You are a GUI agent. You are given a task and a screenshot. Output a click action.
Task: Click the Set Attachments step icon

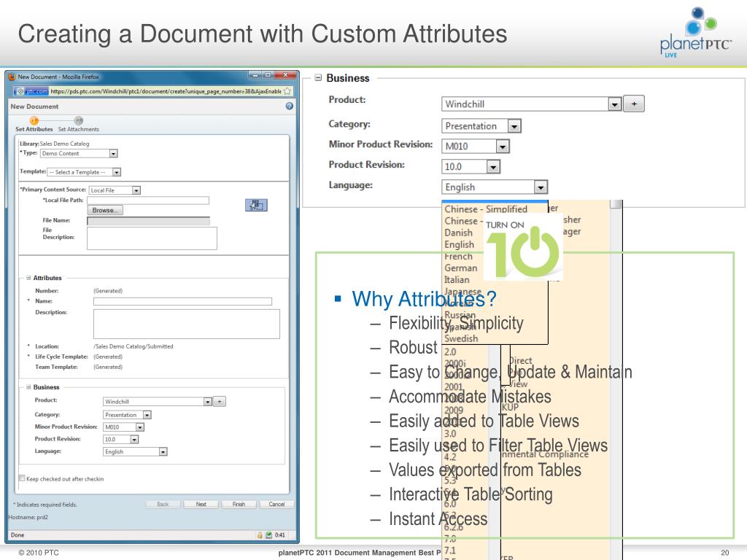coord(79,121)
